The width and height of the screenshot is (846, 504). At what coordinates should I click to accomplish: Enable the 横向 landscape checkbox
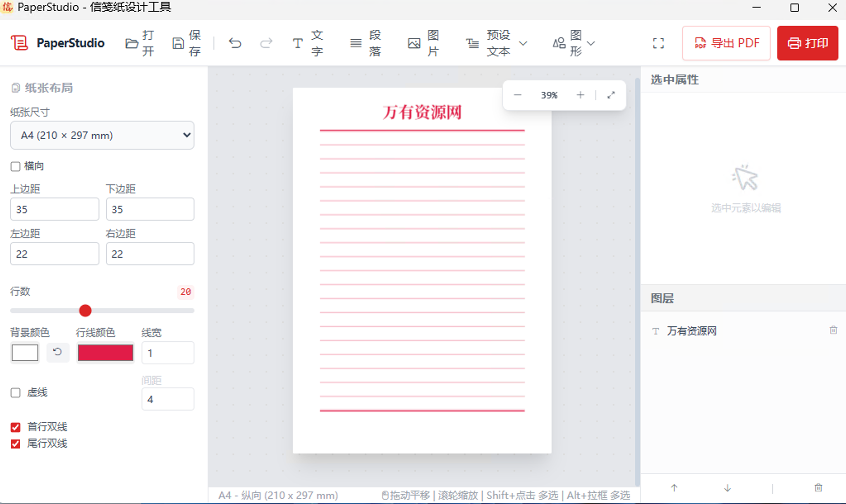[16, 166]
